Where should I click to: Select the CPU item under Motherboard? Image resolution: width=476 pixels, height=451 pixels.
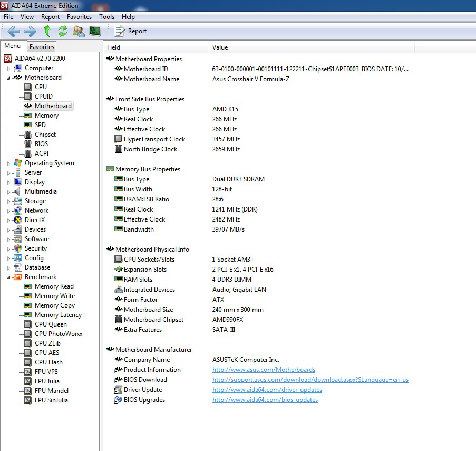[x=41, y=87]
